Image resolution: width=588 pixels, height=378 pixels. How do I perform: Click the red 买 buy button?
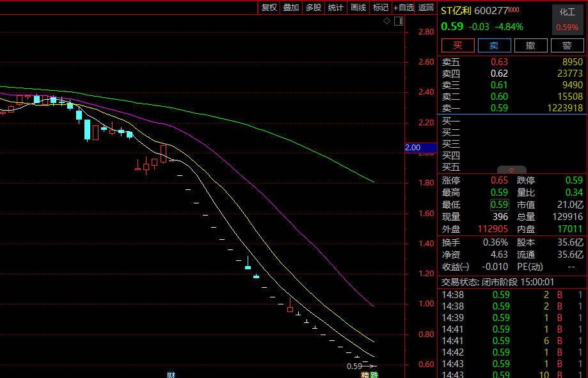458,45
